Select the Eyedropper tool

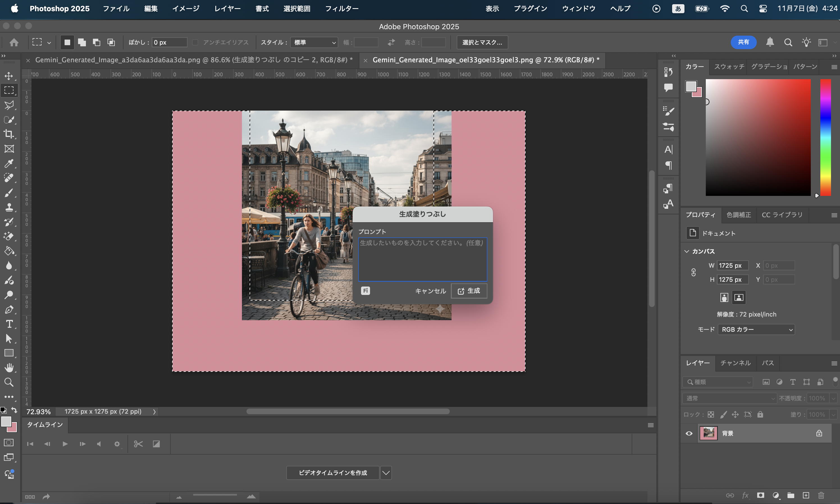[9, 163]
